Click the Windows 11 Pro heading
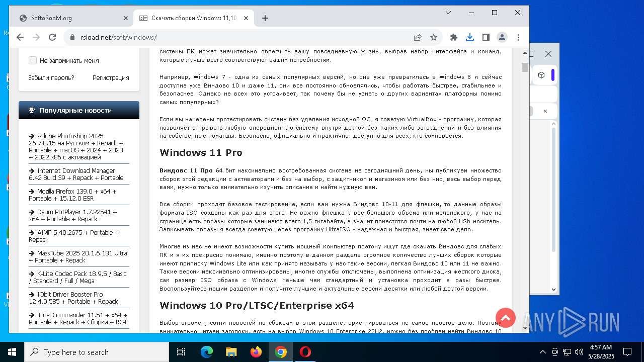Viewport: 644px width, 362px height. click(201, 153)
